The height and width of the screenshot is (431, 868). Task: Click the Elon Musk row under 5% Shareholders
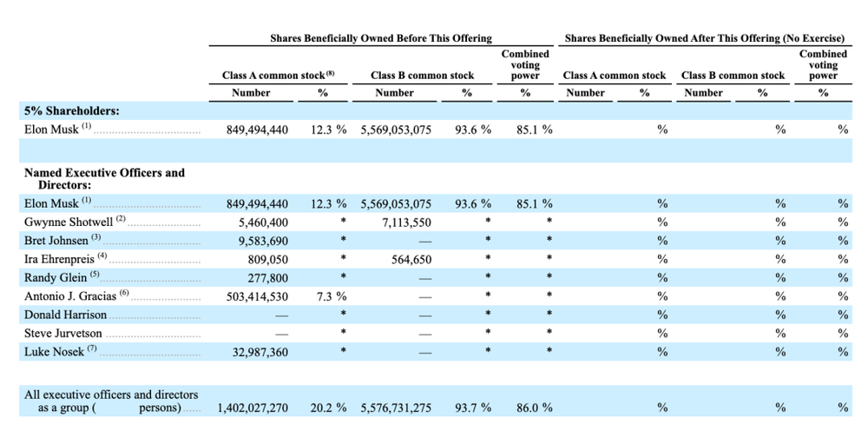coord(435,129)
